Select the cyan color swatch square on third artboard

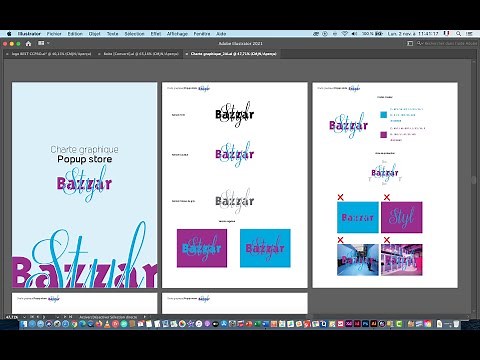(384, 115)
